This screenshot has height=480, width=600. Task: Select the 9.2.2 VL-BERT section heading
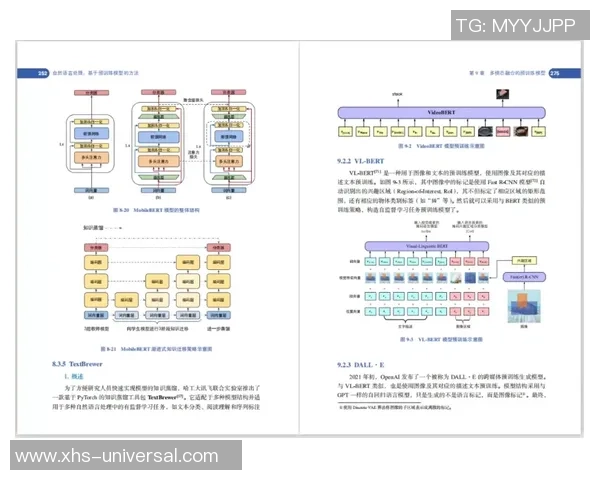[x=348, y=159]
